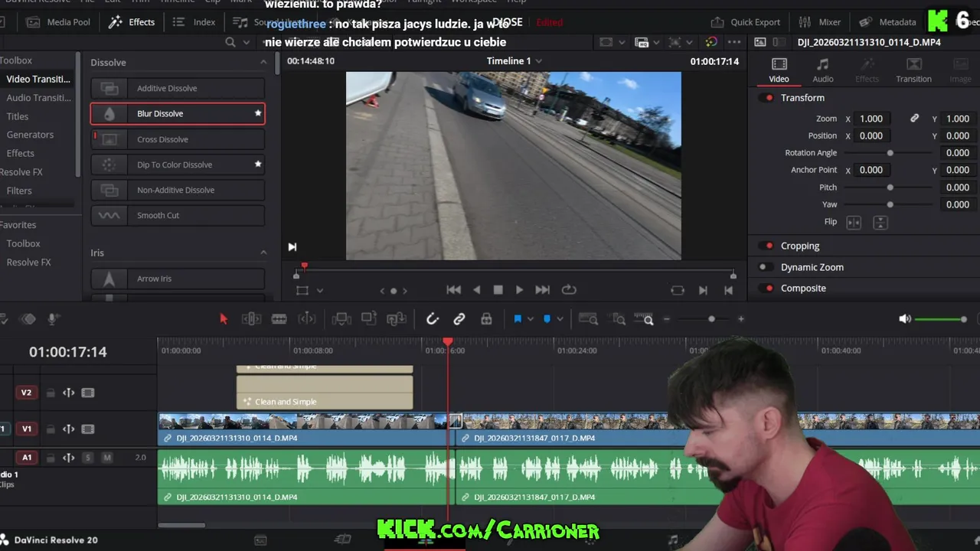Adjust the Rotation Angle slider
Viewport: 980px width, 551px height.
click(x=890, y=153)
